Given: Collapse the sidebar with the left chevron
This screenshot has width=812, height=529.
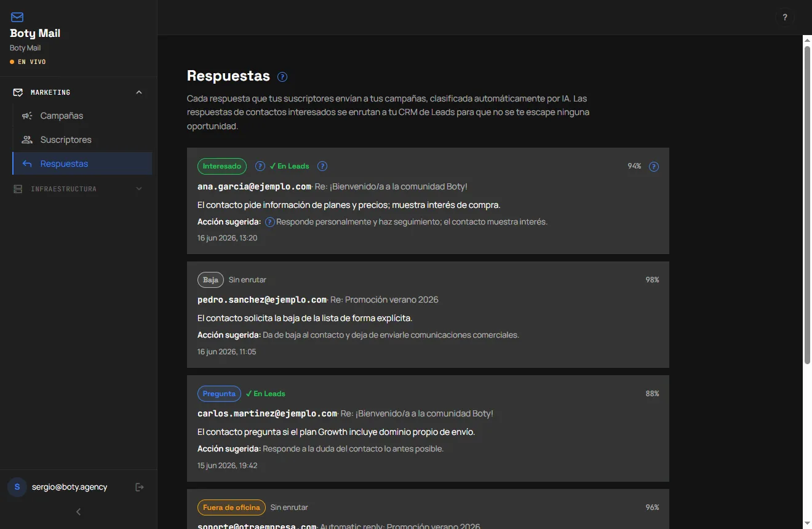Looking at the screenshot, I should (78, 512).
